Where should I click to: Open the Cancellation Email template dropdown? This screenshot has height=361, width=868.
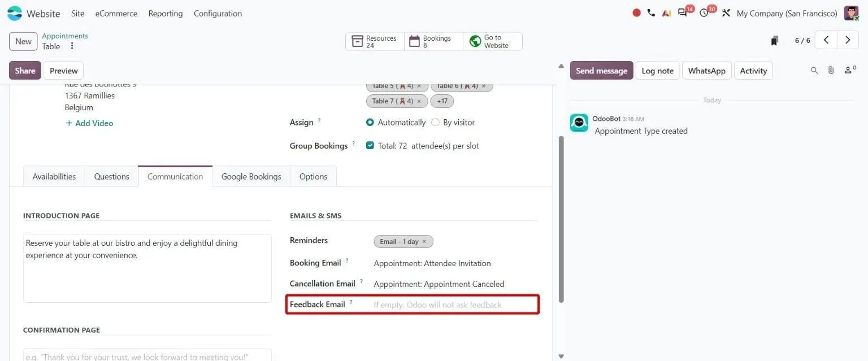455,284
